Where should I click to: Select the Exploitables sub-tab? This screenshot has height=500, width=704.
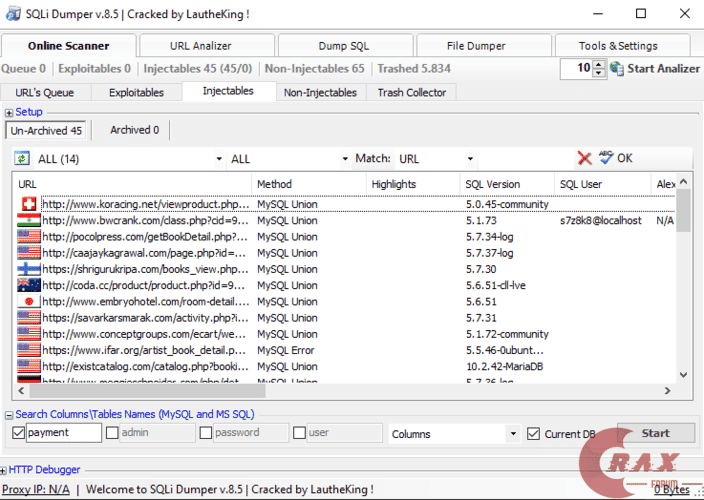pyautogui.click(x=136, y=93)
